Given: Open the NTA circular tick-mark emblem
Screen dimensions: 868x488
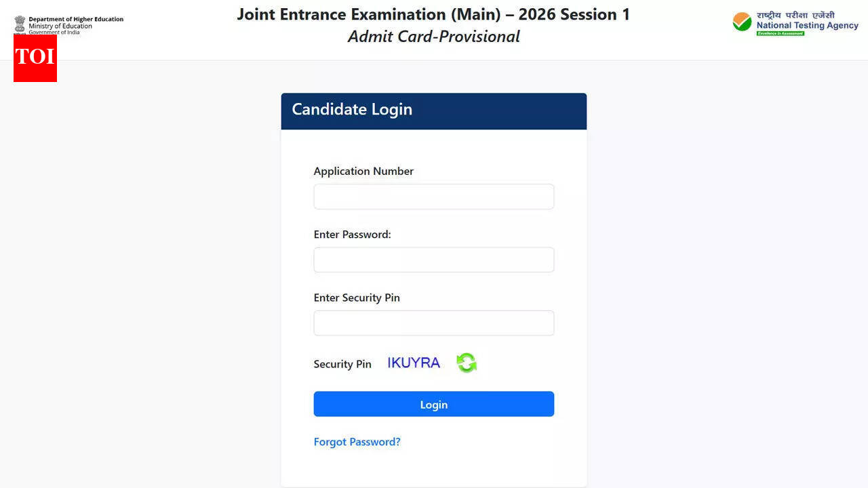Looking at the screenshot, I should tap(741, 22).
